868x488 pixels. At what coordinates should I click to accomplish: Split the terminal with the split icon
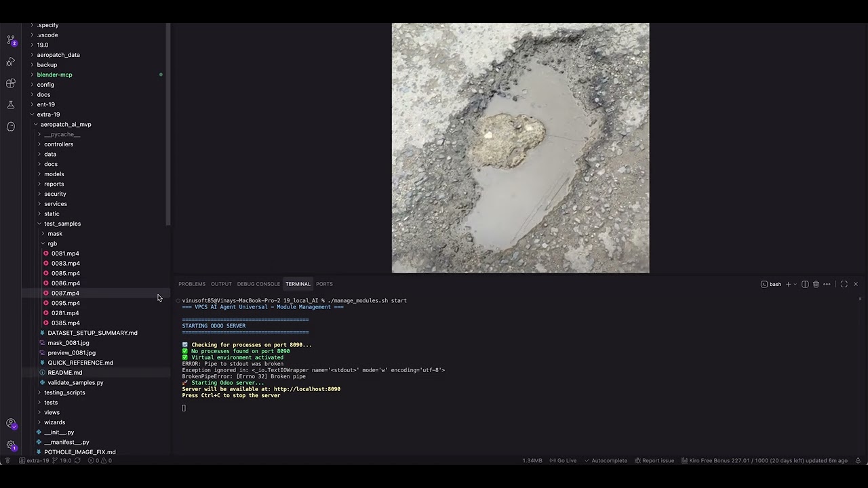click(805, 284)
